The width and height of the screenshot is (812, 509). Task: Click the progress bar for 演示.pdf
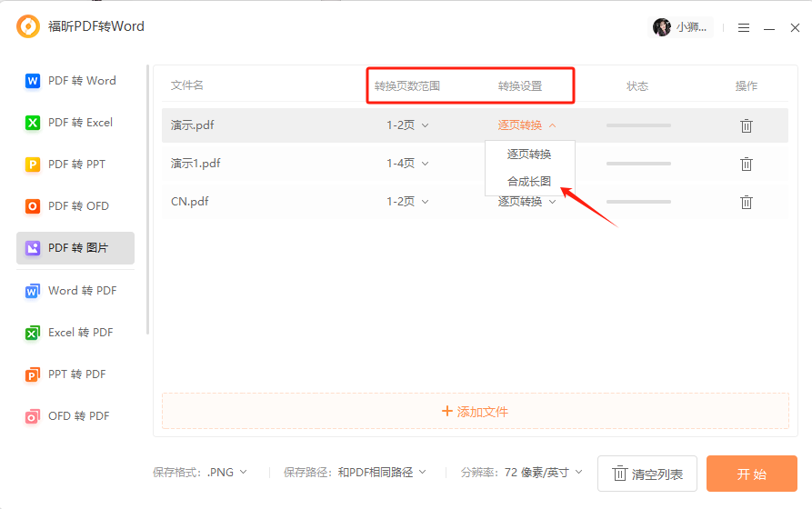click(638, 125)
